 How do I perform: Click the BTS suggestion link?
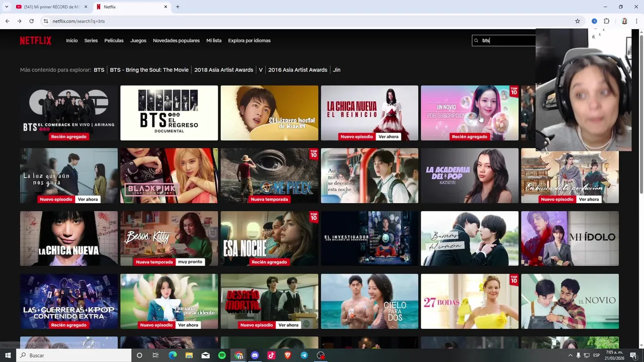99,70
